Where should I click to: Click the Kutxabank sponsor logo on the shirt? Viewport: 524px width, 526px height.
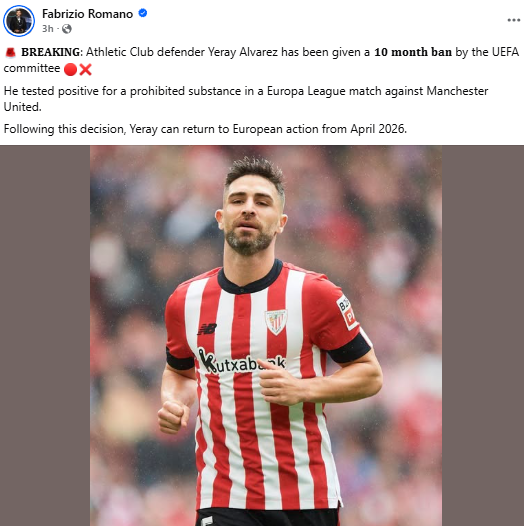(x=242, y=362)
